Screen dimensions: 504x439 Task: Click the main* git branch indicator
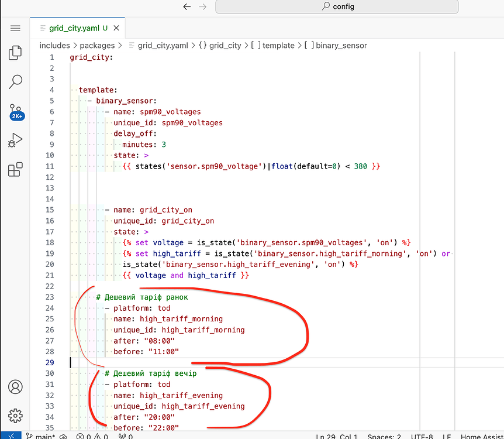(41, 436)
